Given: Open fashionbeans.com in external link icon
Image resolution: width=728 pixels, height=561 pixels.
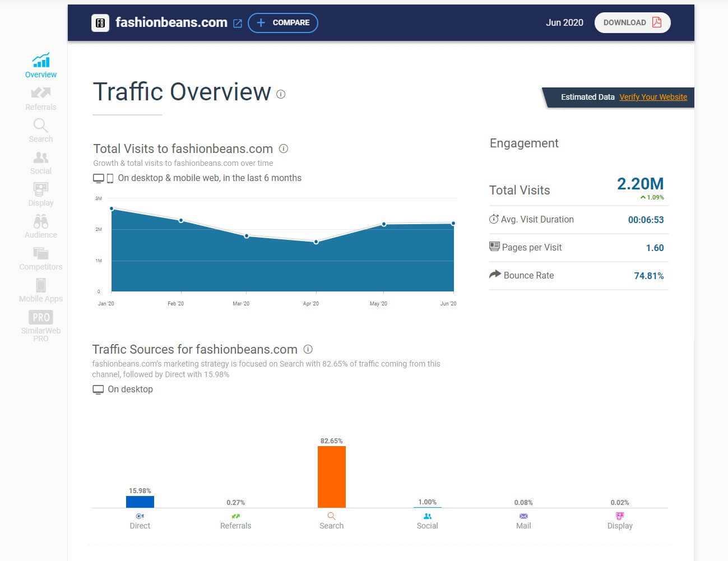Looking at the screenshot, I should (238, 24).
